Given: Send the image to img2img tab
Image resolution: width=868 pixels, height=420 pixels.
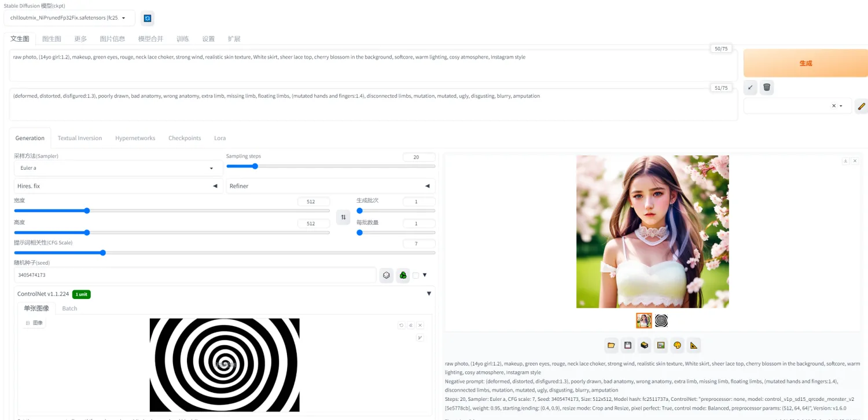Looking at the screenshot, I should click(x=660, y=346).
